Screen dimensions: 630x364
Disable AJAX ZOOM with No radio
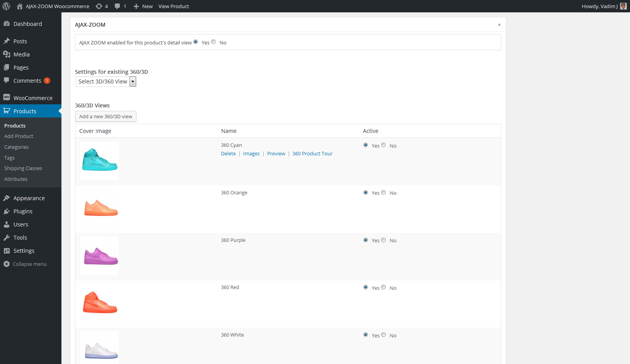click(x=213, y=42)
